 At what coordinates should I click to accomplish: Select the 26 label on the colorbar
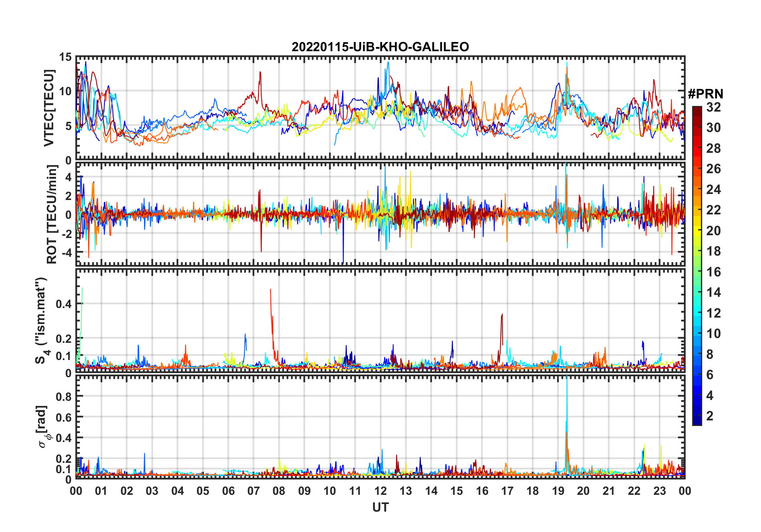click(x=713, y=169)
